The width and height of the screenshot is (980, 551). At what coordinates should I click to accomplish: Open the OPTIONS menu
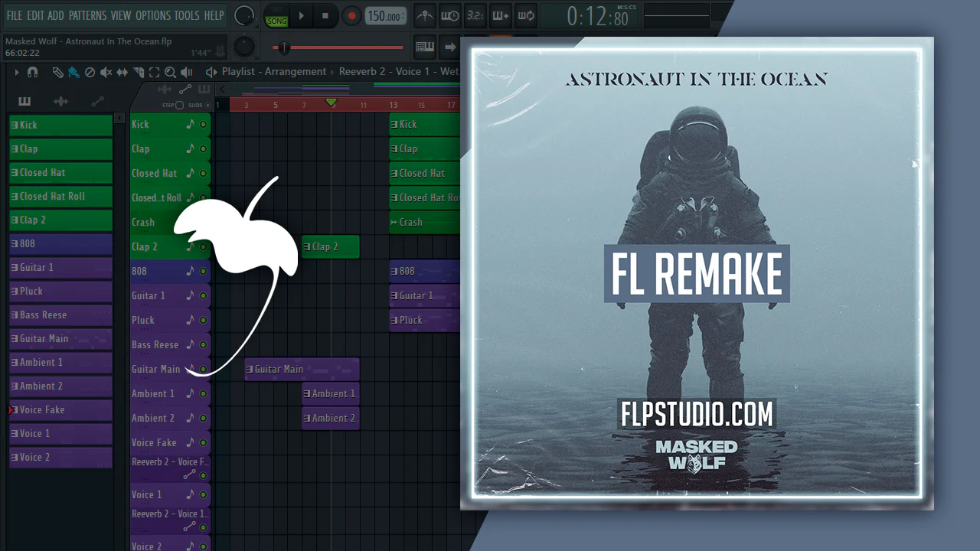point(153,15)
